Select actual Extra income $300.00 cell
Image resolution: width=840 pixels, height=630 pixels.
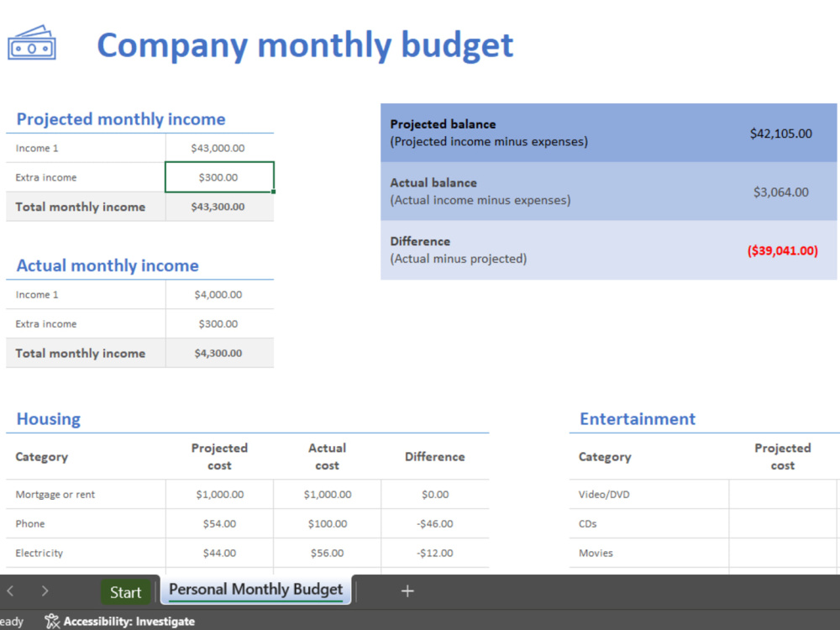219,323
